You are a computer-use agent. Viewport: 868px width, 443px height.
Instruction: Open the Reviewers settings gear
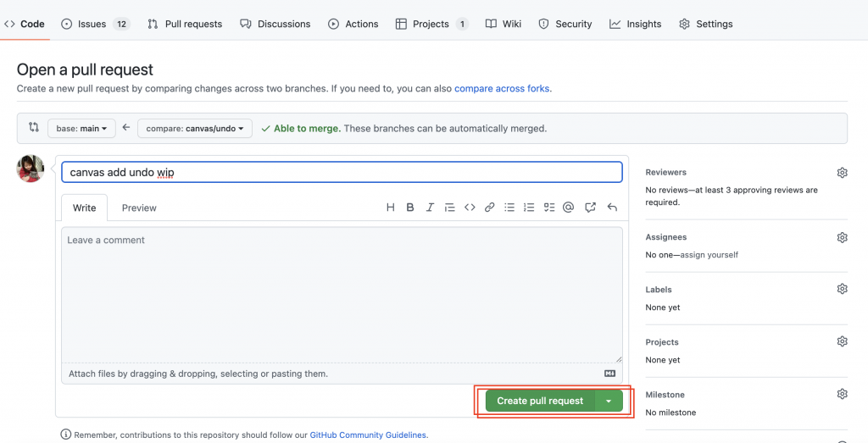[842, 173]
